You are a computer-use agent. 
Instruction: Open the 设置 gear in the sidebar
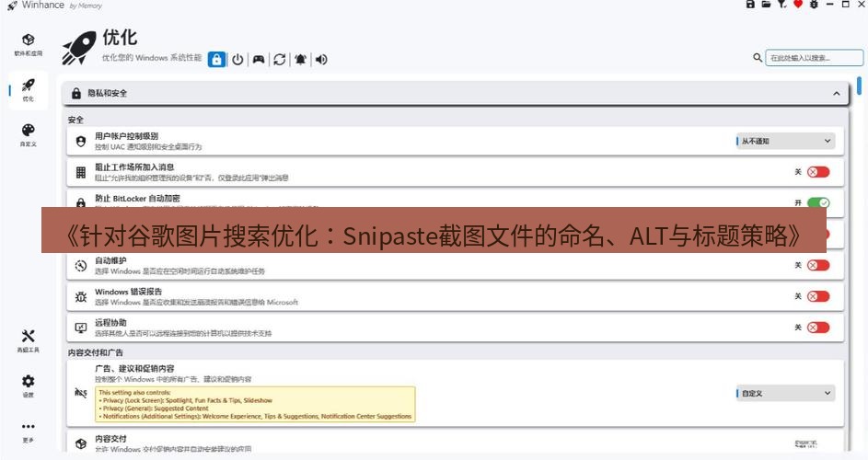point(29,385)
